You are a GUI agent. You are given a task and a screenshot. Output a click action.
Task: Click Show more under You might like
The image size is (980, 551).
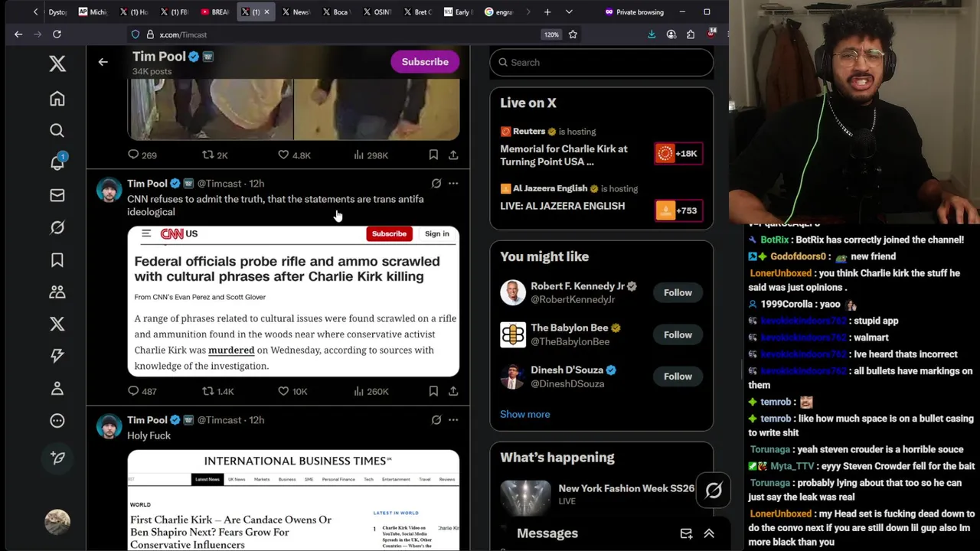click(x=525, y=414)
